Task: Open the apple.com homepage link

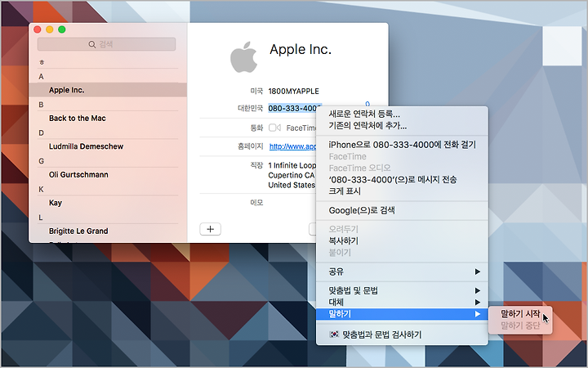Action: tap(292, 146)
